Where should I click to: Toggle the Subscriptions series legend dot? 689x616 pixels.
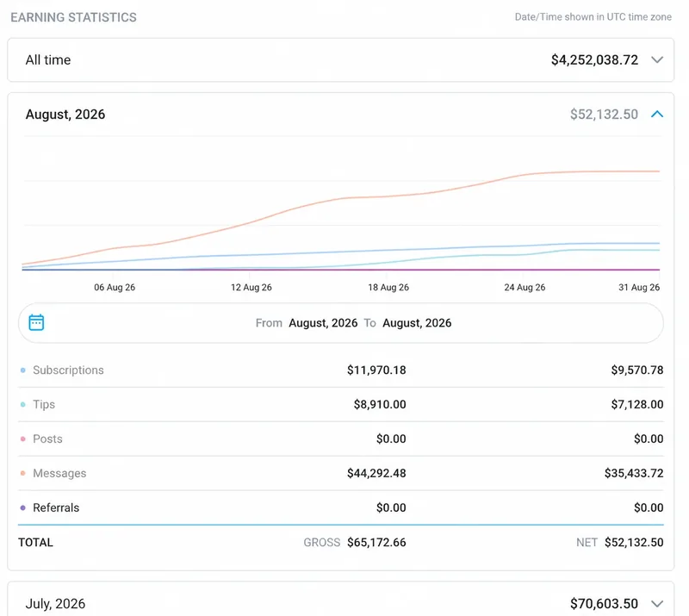point(23,370)
